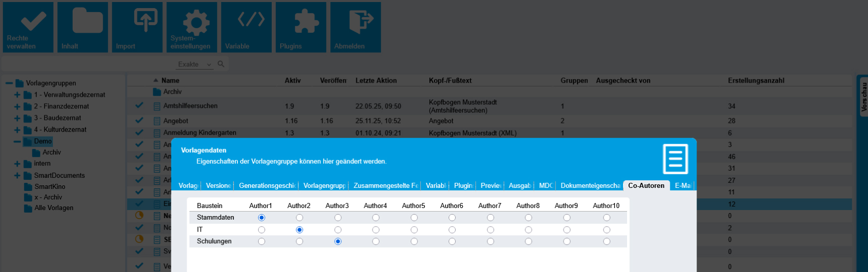This screenshot has height=272, width=868.
Task: Select Author5 for IT row
Action: [x=414, y=230]
